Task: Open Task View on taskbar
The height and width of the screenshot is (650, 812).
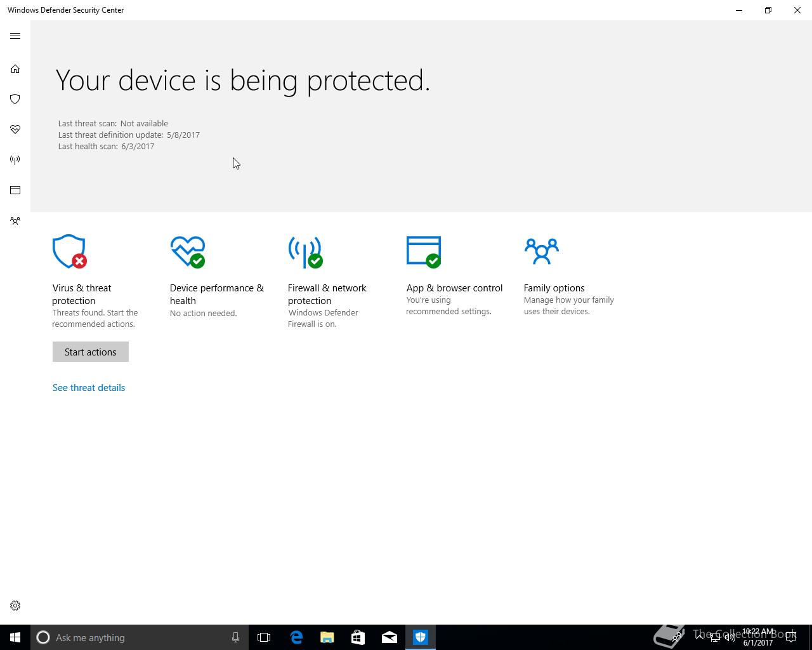Action: point(264,637)
